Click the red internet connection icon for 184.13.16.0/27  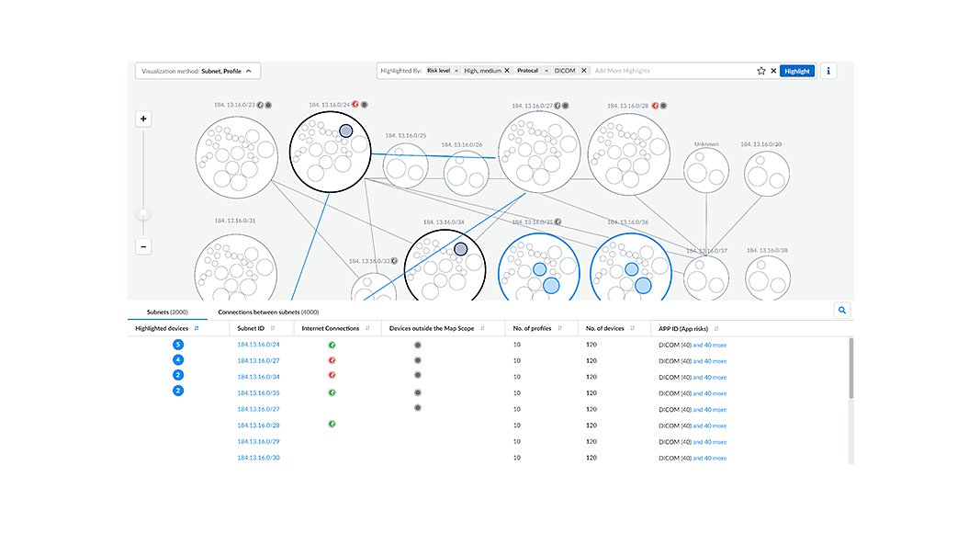(331, 359)
